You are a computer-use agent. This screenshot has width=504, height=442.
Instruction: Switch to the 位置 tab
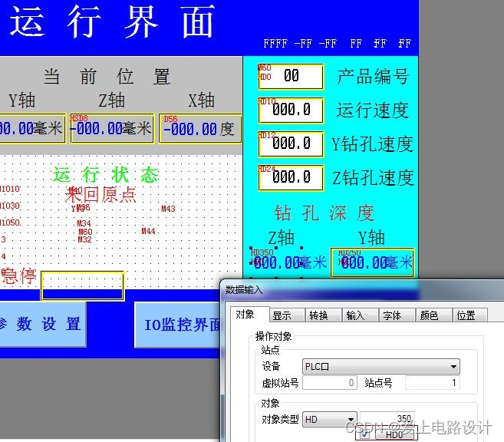click(x=470, y=315)
